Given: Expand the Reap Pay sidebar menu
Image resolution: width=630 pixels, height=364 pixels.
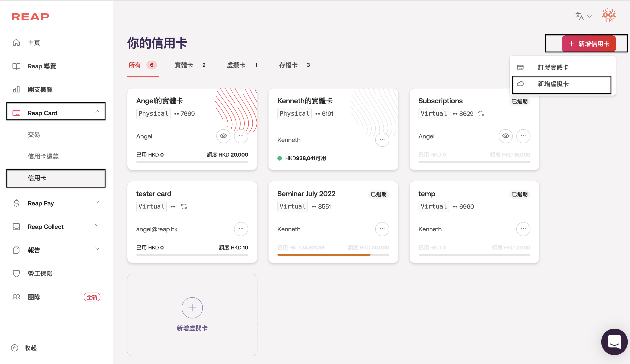Looking at the screenshot, I should (x=97, y=202).
